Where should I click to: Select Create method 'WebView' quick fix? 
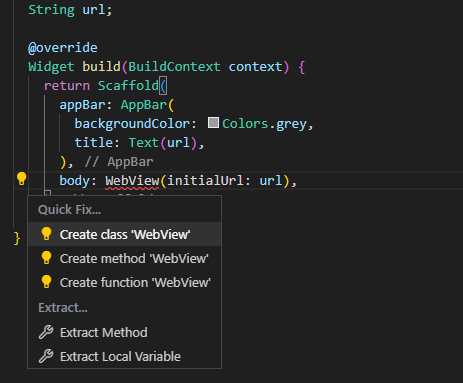tap(124, 258)
